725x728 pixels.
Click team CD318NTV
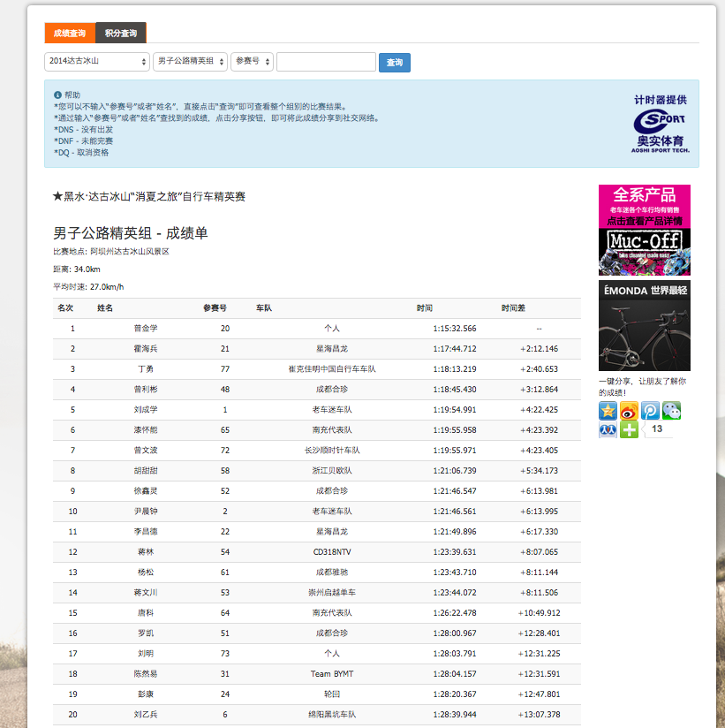click(x=332, y=552)
